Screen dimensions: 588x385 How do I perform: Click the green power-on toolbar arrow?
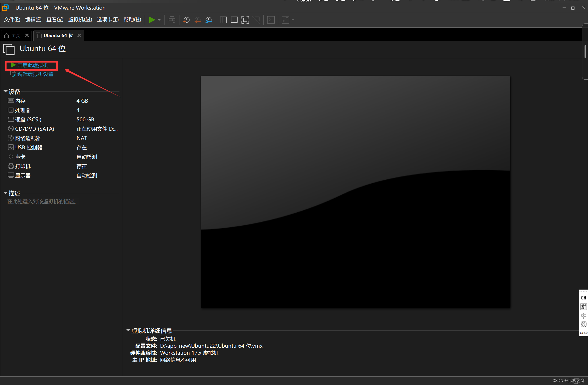click(x=152, y=20)
